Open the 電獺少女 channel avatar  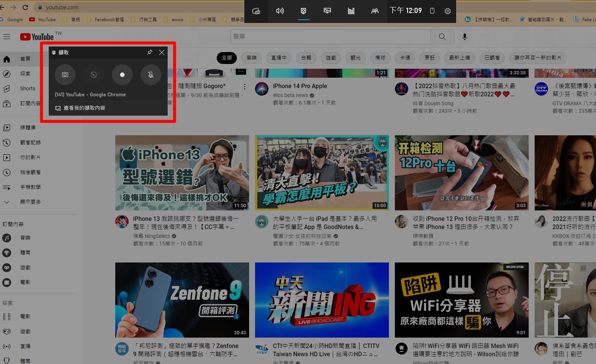coord(262,222)
